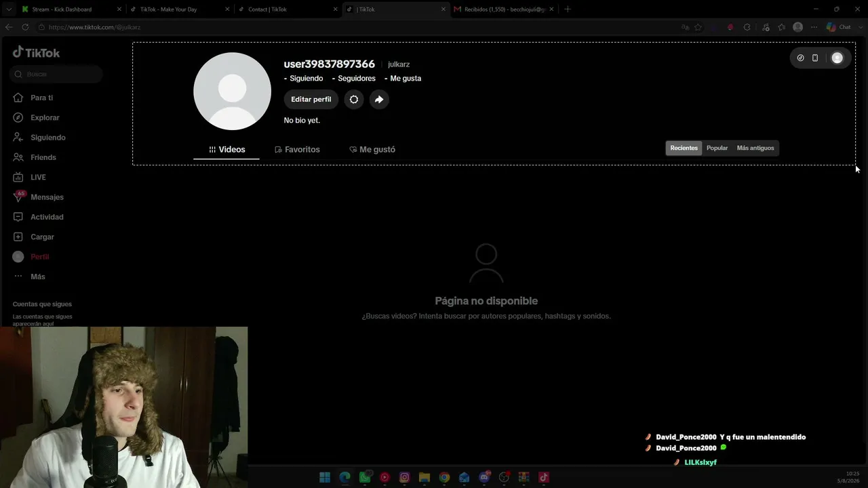Image resolution: width=868 pixels, height=488 pixels.
Task: Select the Recientes sort option
Action: 684,148
